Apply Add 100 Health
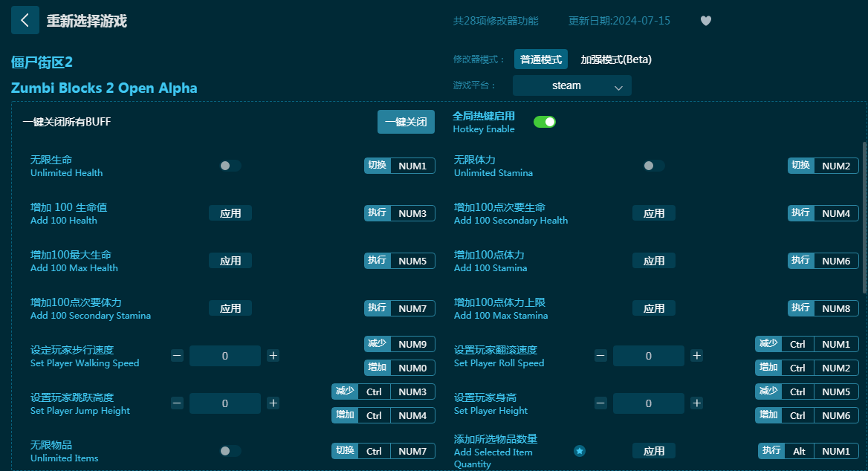 click(230, 213)
